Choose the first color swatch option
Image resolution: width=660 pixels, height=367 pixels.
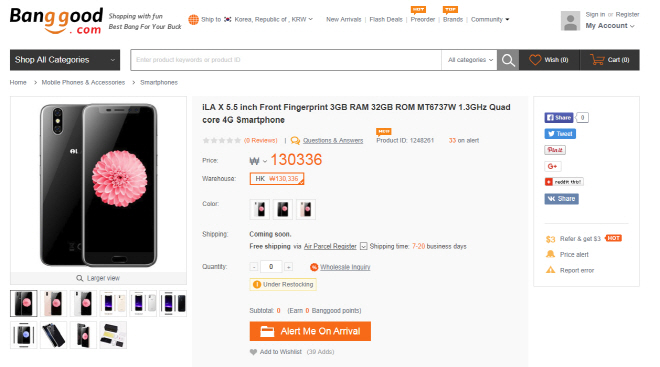(260, 209)
